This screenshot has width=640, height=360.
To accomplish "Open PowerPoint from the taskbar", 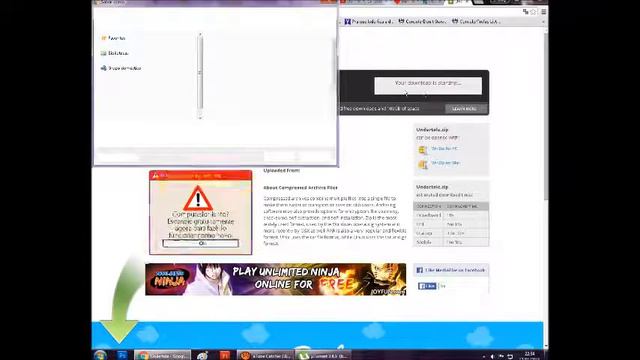I will click(x=224, y=356).
